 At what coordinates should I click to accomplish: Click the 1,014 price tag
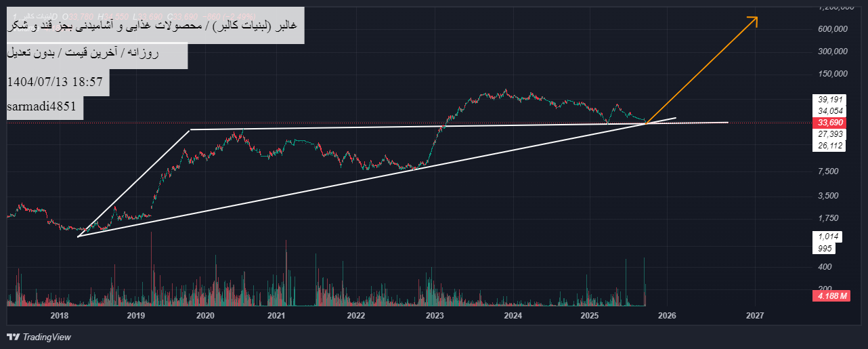pyautogui.click(x=829, y=237)
